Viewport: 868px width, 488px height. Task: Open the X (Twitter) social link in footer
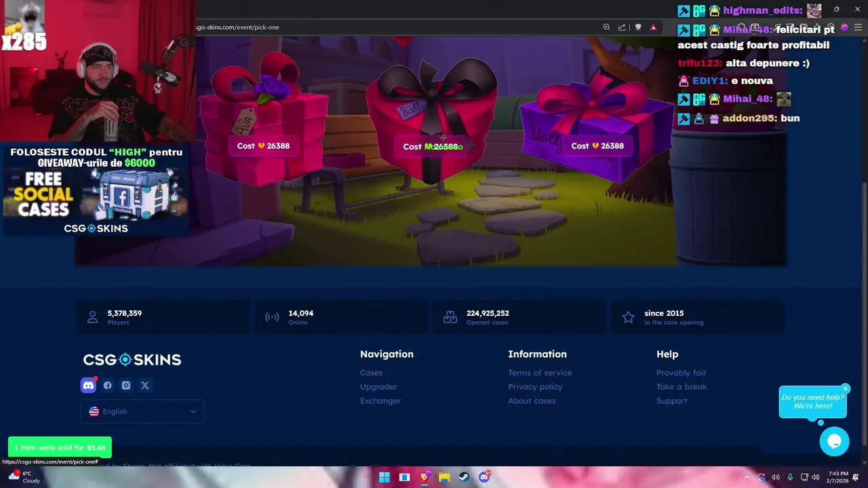click(145, 385)
